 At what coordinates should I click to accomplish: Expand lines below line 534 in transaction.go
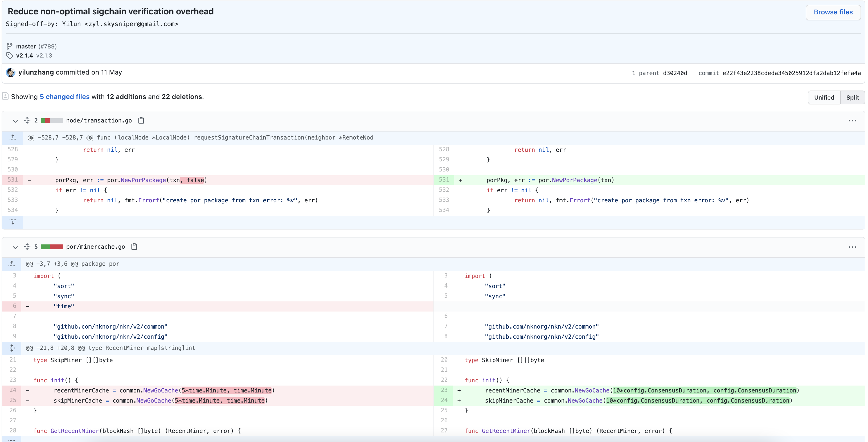13,222
